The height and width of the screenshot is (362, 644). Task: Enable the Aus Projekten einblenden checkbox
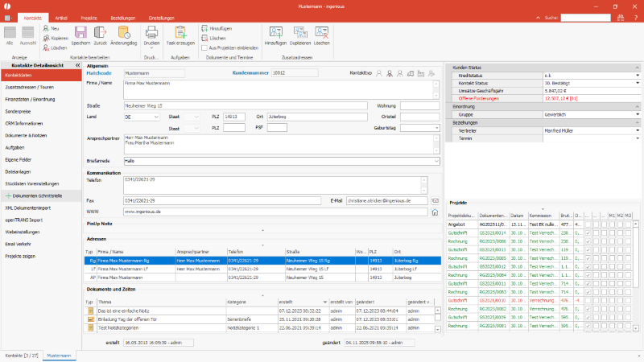pyautogui.click(x=203, y=48)
